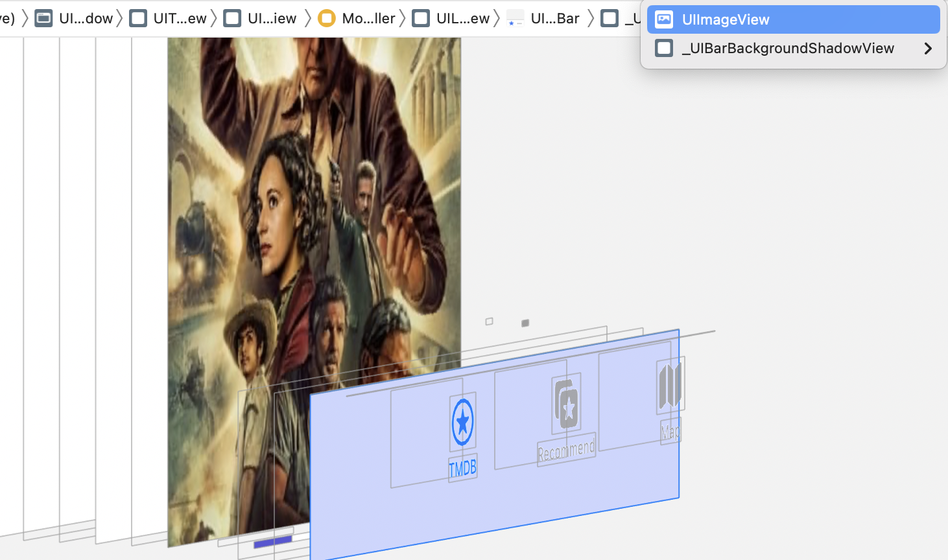Image resolution: width=948 pixels, height=560 pixels.
Task: Click the UIImageView image icon
Action: (x=664, y=19)
